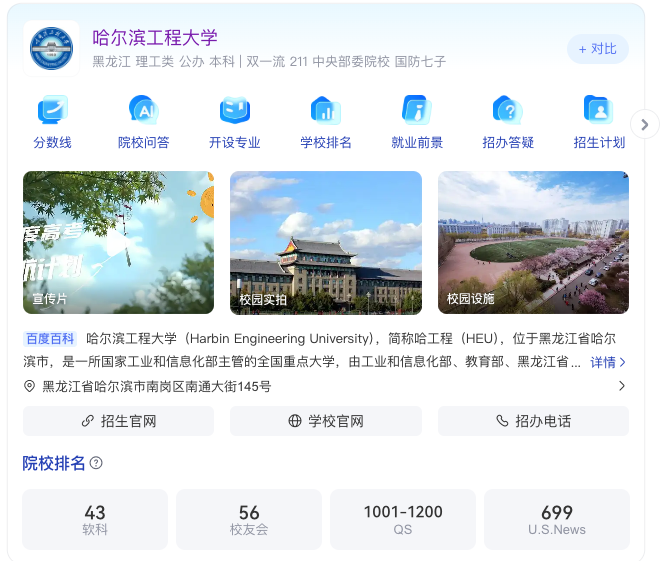Click the Harbin Engineering University logo
Image resolution: width=665 pixels, height=561 pixels.
click(51, 48)
